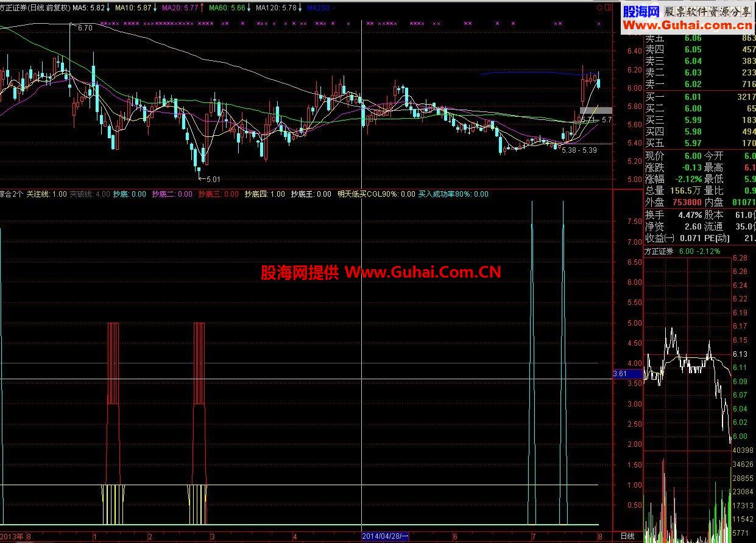This screenshot has width=756, height=543.
Task: Click the 6.70 high price annotation
Action: (x=85, y=27)
